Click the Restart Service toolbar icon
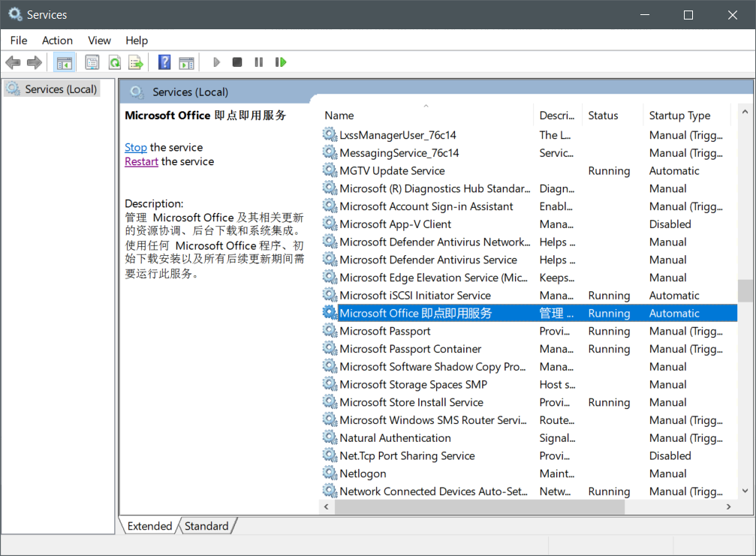Viewport: 756px width, 556px height. click(281, 62)
